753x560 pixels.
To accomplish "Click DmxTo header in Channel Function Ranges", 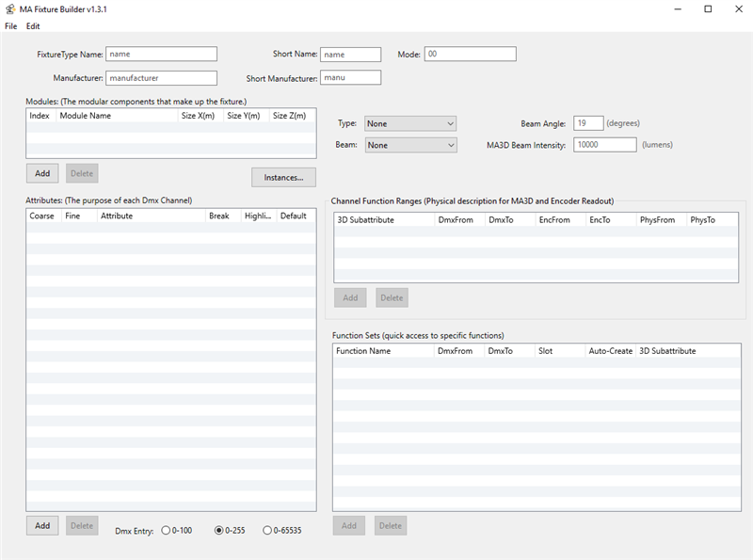I will click(x=510, y=220).
